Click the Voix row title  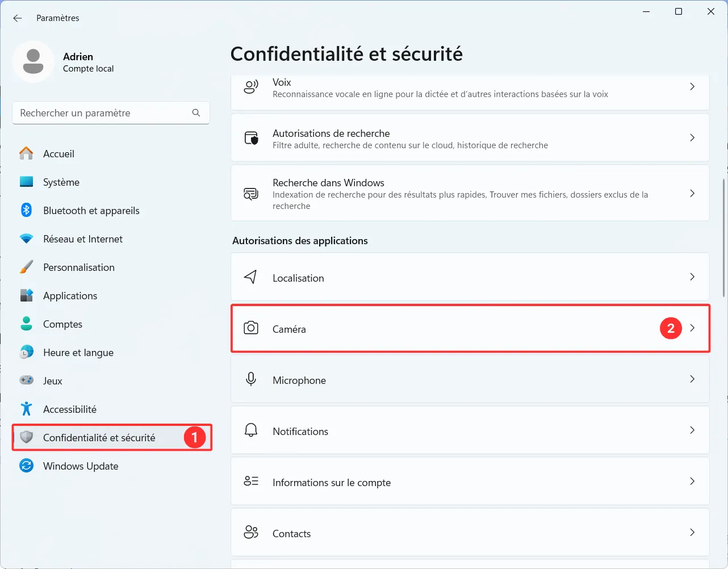[282, 82]
